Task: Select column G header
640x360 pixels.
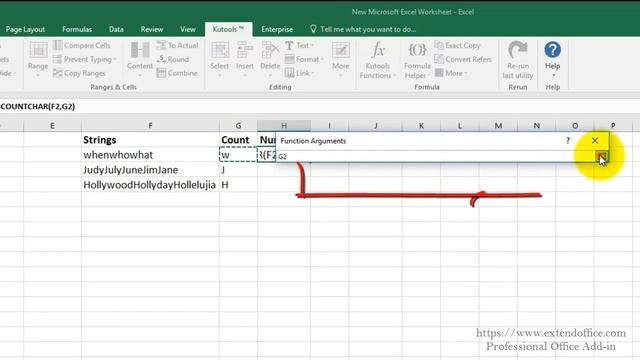Action: click(238, 126)
